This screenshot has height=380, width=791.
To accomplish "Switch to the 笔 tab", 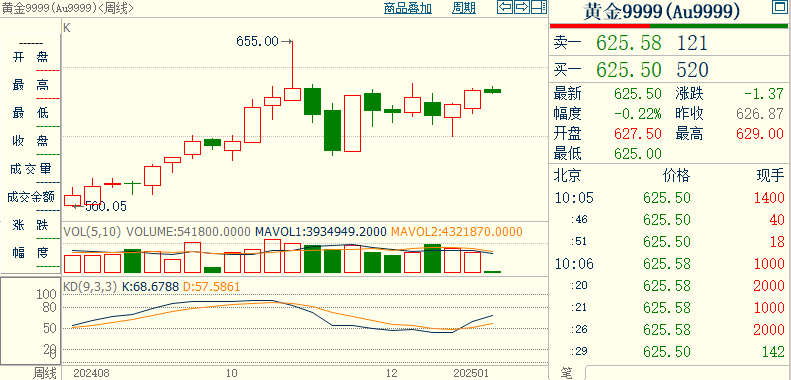I will (567, 373).
